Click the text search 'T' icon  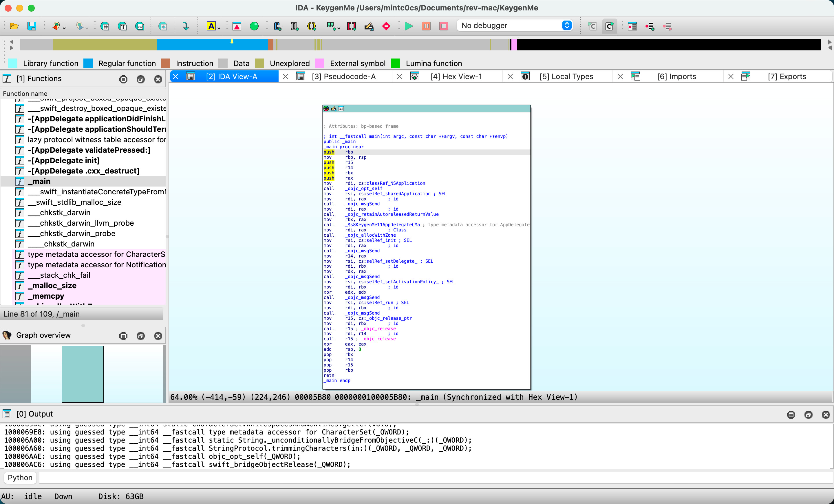coord(122,26)
